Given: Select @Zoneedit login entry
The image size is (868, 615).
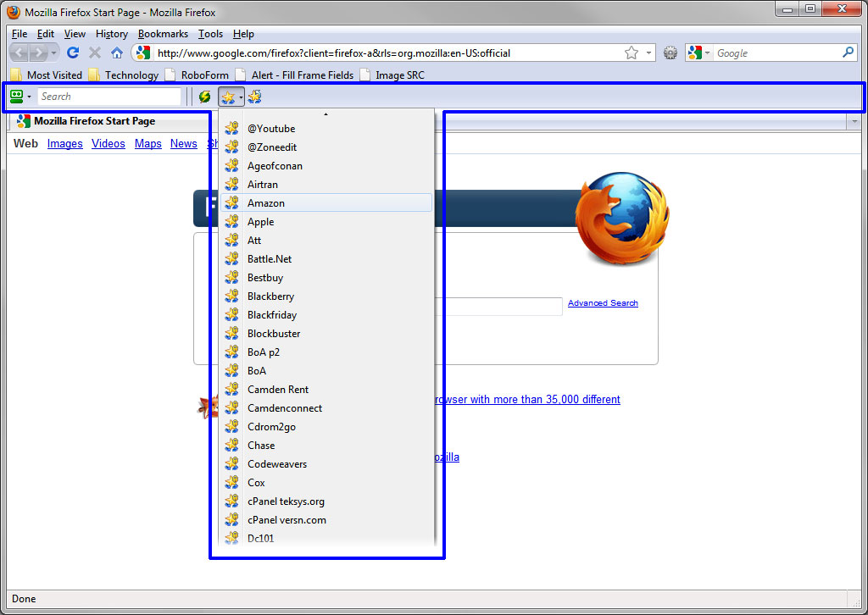Looking at the screenshot, I should tap(326, 147).
